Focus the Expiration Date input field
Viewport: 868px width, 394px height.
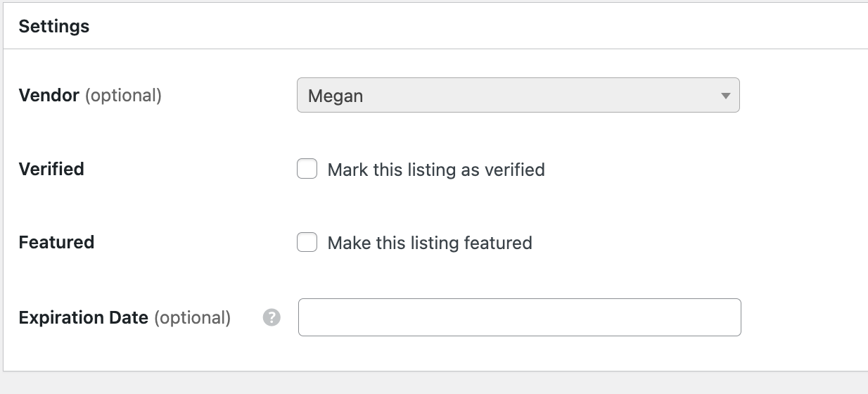[x=520, y=317]
